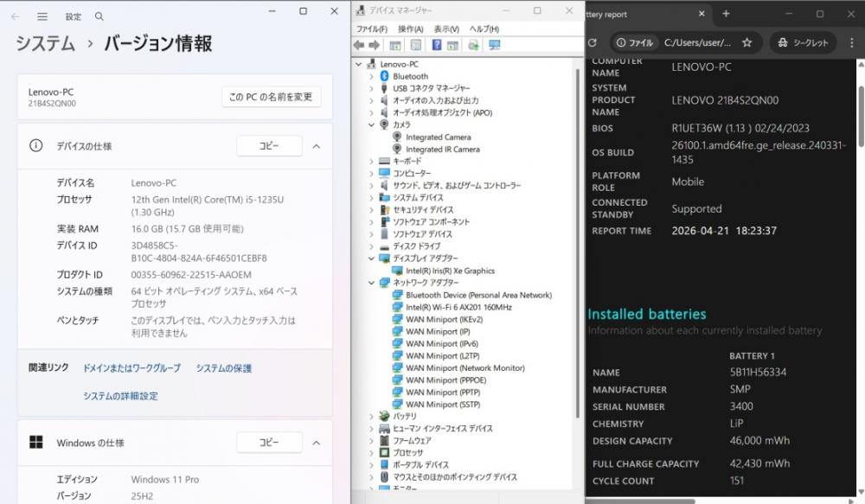
Task: Open ドメインまたはワークグループ link
Action: click(131, 367)
